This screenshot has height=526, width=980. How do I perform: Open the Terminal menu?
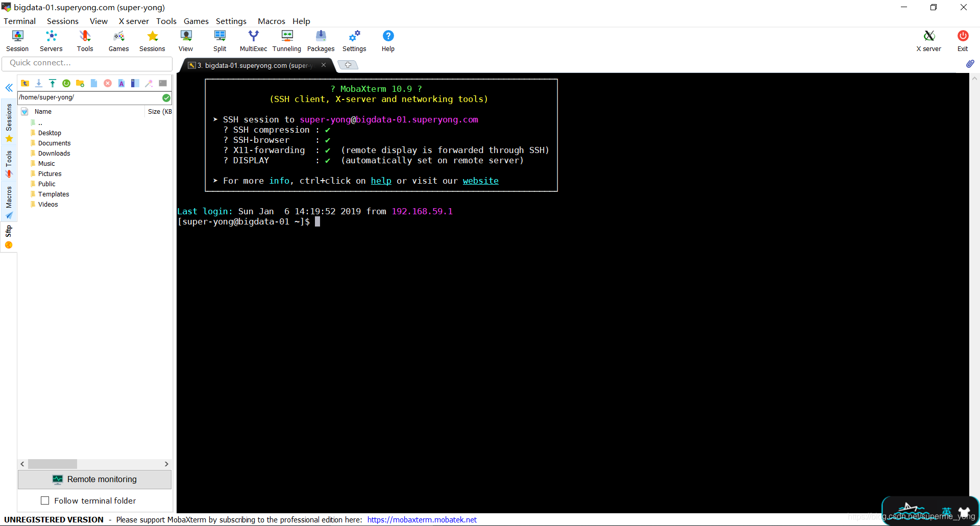pyautogui.click(x=19, y=21)
